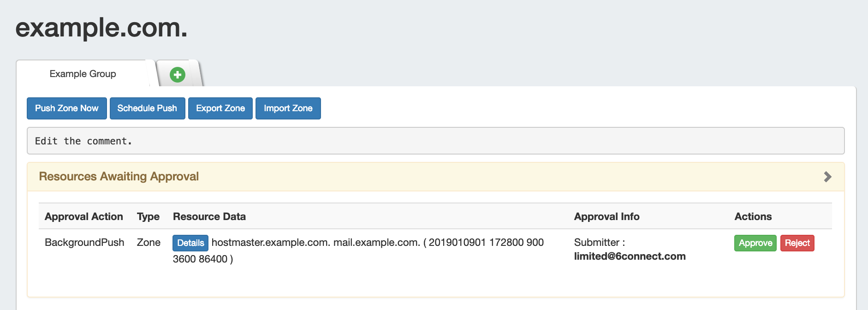Click the Actions column header

click(753, 217)
